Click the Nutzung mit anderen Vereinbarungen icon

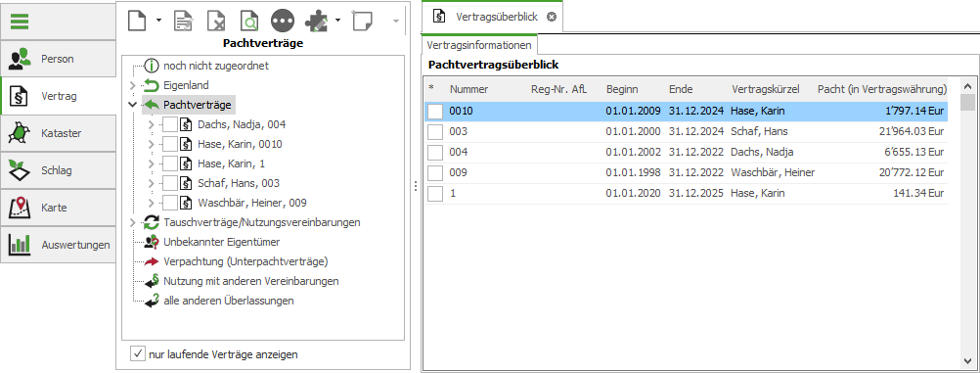(152, 281)
